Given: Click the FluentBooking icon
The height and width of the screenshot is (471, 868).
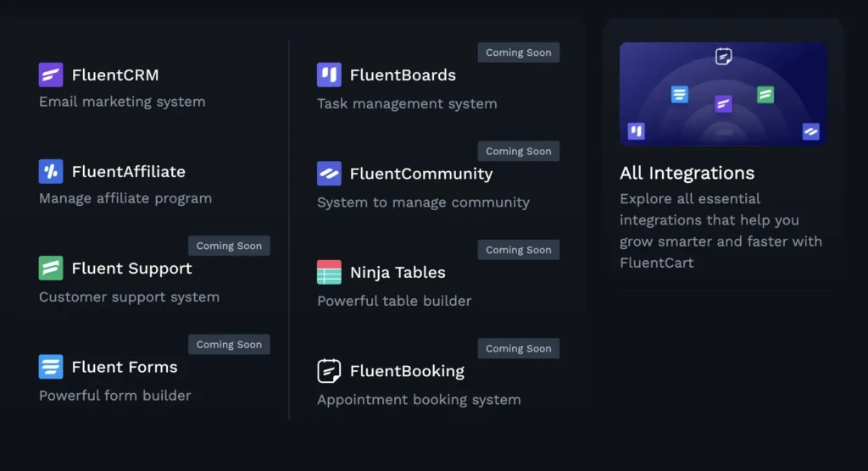Looking at the screenshot, I should (x=329, y=371).
